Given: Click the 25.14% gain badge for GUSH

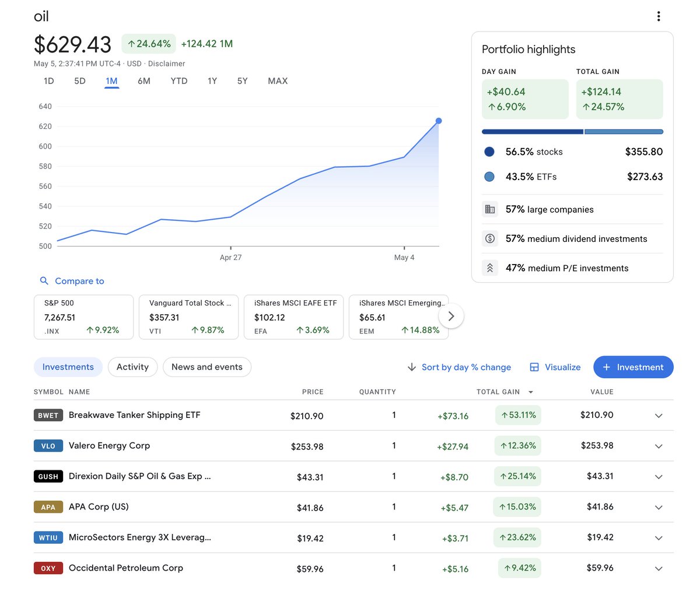Looking at the screenshot, I should click(x=518, y=477).
